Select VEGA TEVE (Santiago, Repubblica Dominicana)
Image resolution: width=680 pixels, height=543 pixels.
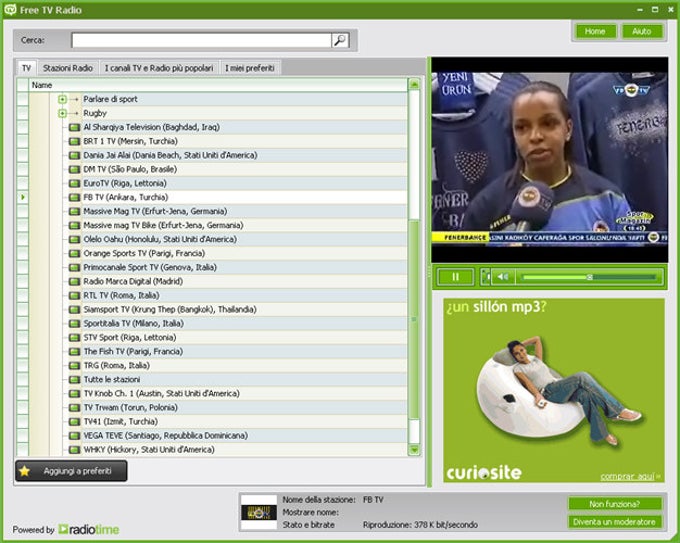166,435
